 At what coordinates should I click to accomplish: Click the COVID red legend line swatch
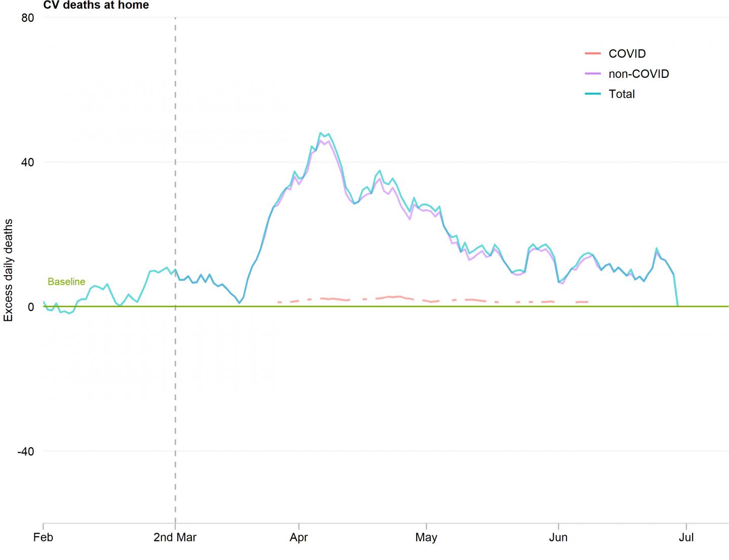(592, 54)
